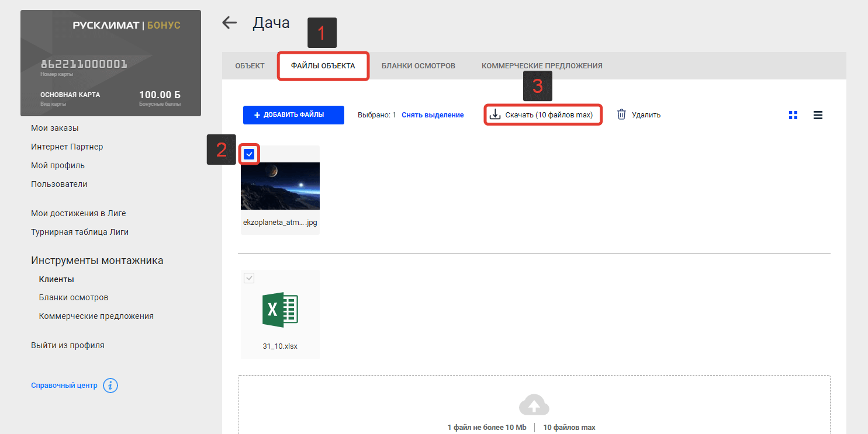Click the Выбрано: 1 counter text
This screenshot has height=434, width=868.
click(377, 115)
